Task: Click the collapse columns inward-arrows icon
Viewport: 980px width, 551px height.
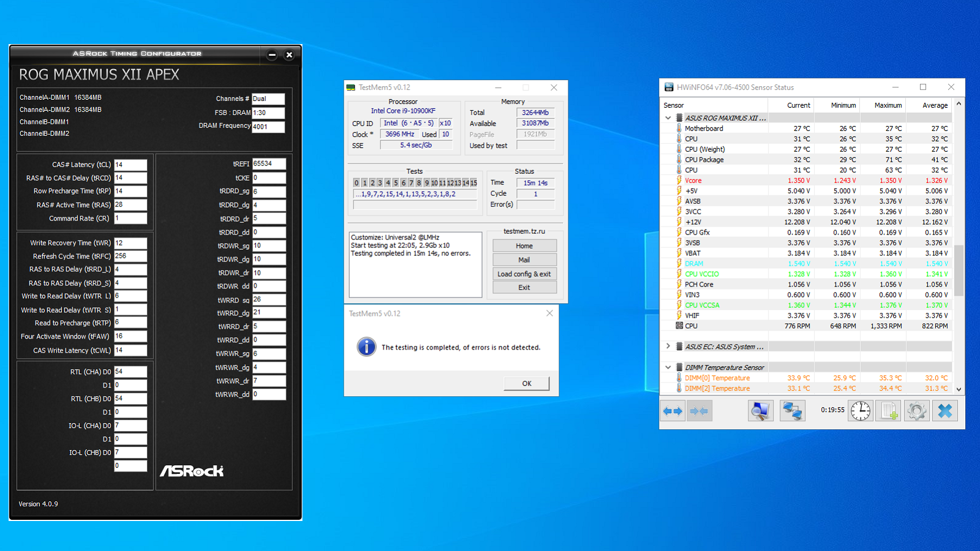Action: [x=699, y=411]
